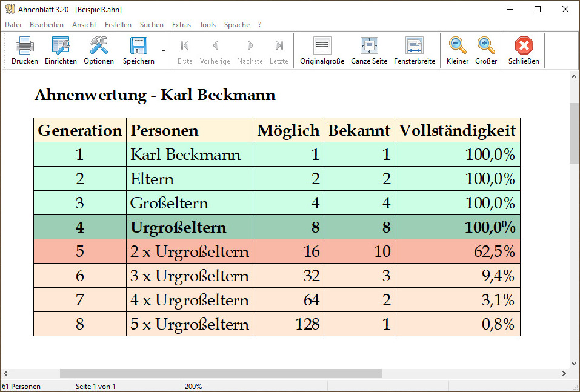Click the 2 x Urgroßeltern cell
Screen dimensions: 580x392
190,251
